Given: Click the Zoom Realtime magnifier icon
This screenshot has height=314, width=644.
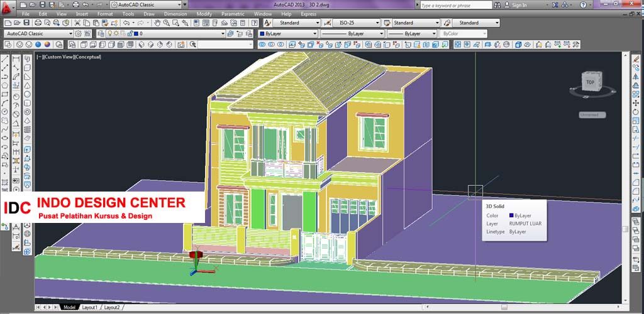Looking at the screenshot, I should point(166,23).
